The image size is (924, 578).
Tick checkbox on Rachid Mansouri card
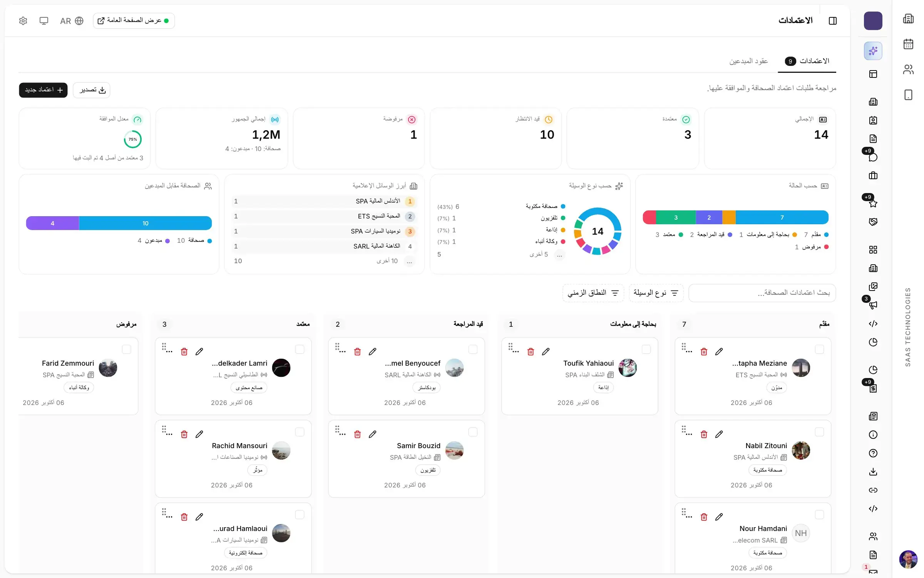[300, 432]
